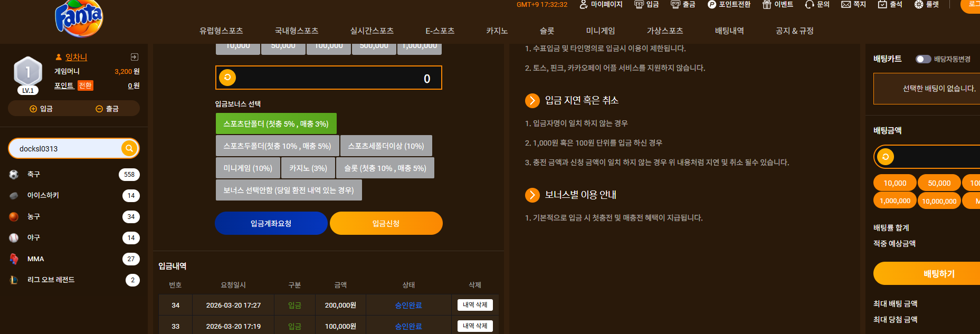The image size is (980, 334).
Task: Open the 카지노 menu
Action: pos(497,31)
